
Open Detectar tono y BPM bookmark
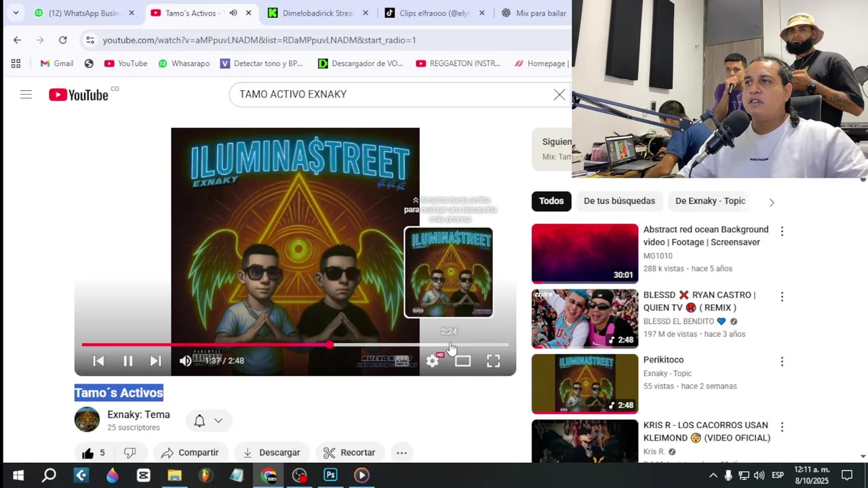(x=261, y=64)
